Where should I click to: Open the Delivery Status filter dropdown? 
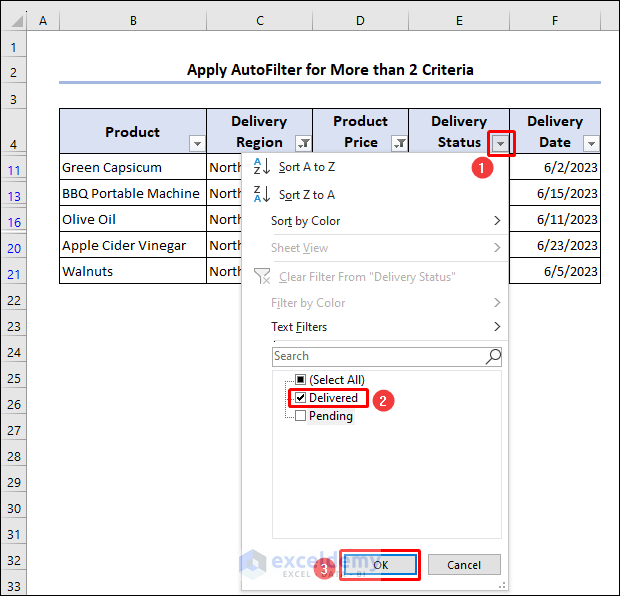point(501,144)
